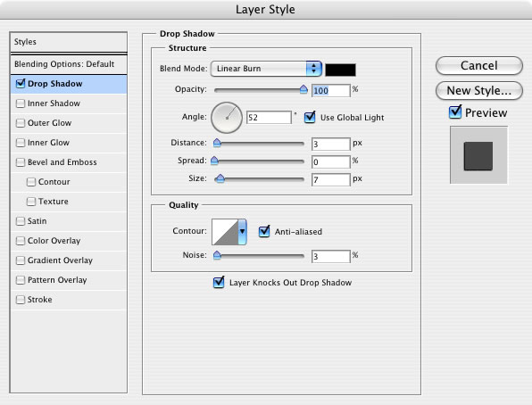Toggle Layer Knocks Out Drop Shadow
The height and width of the screenshot is (405, 532).
(x=219, y=282)
